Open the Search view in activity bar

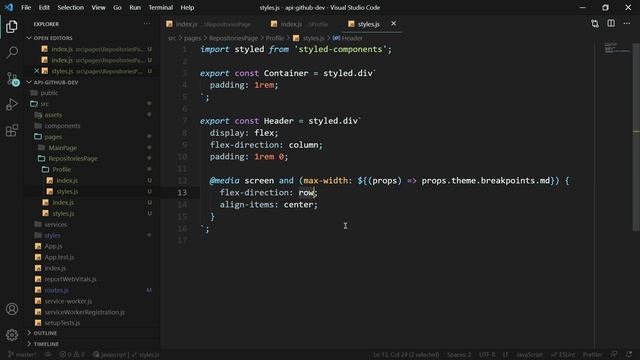(12, 52)
